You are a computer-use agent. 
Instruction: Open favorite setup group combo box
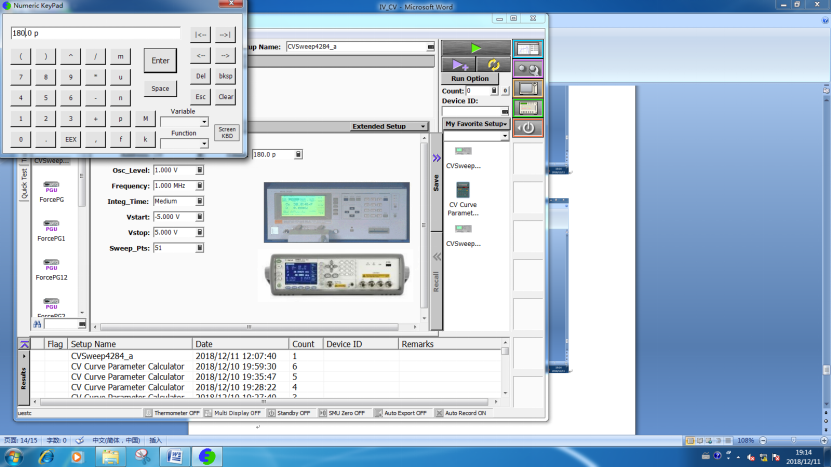pyautogui.click(x=476, y=136)
